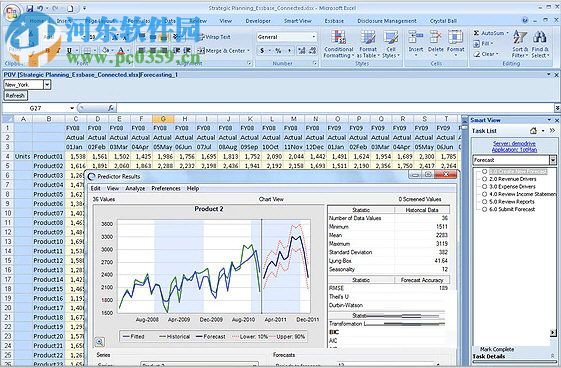The image size is (561, 368).
Task: Click the Refresh button
Action: 15,95
